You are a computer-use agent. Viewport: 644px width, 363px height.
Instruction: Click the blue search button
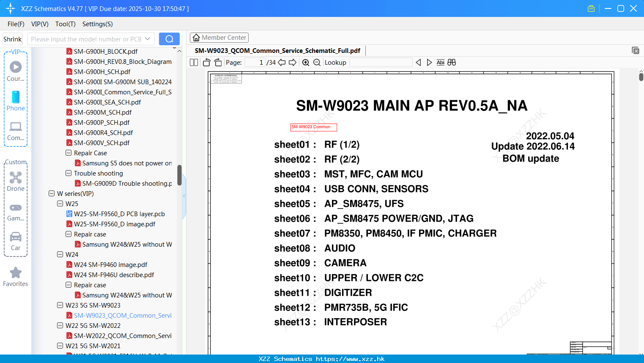pos(169,39)
